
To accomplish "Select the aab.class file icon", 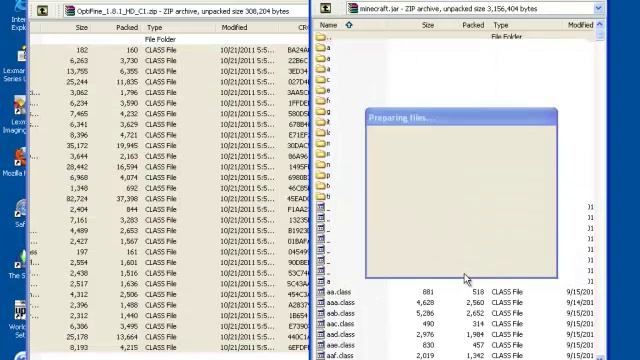I will 321,313.
